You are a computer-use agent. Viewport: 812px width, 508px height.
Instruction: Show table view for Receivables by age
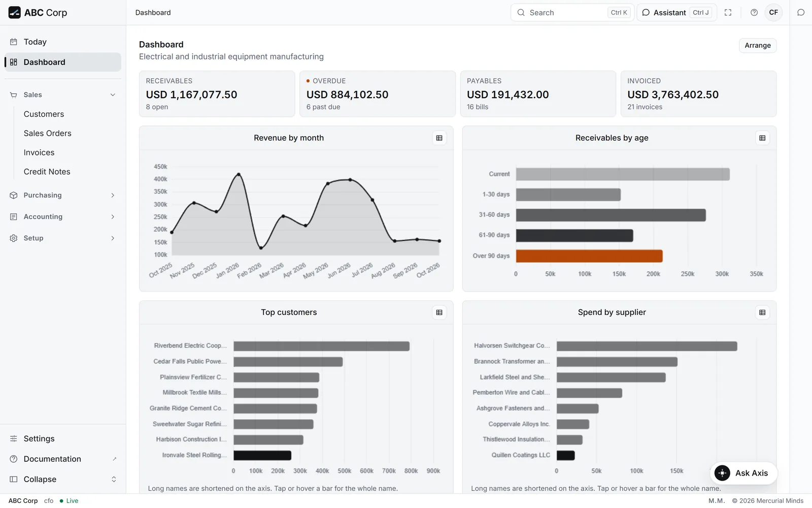[762, 138]
